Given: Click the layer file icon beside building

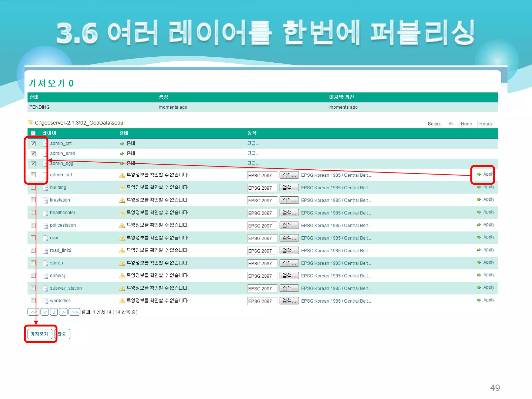Looking at the screenshot, I should pyautogui.click(x=45, y=188).
